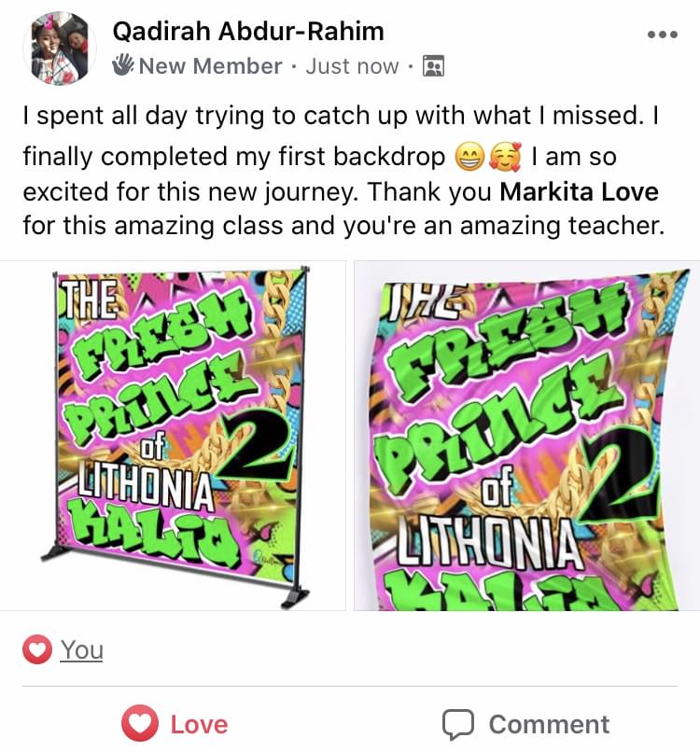Image resolution: width=700 pixels, height=752 pixels.
Task: Open the tagged Markita Love profile link
Action: click(579, 192)
